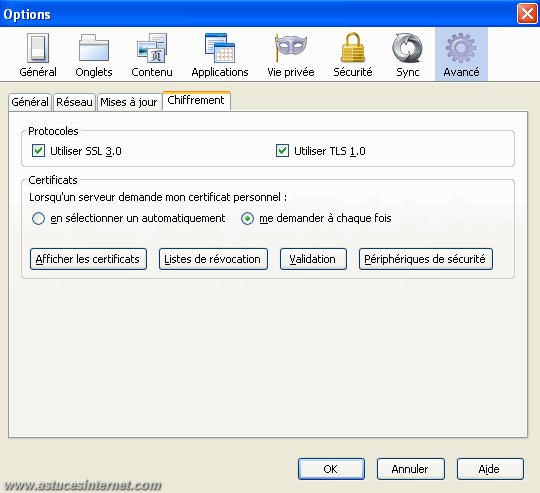Screen dimensions: 540x493
Task: Open Listes de révocation
Action: [213, 259]
